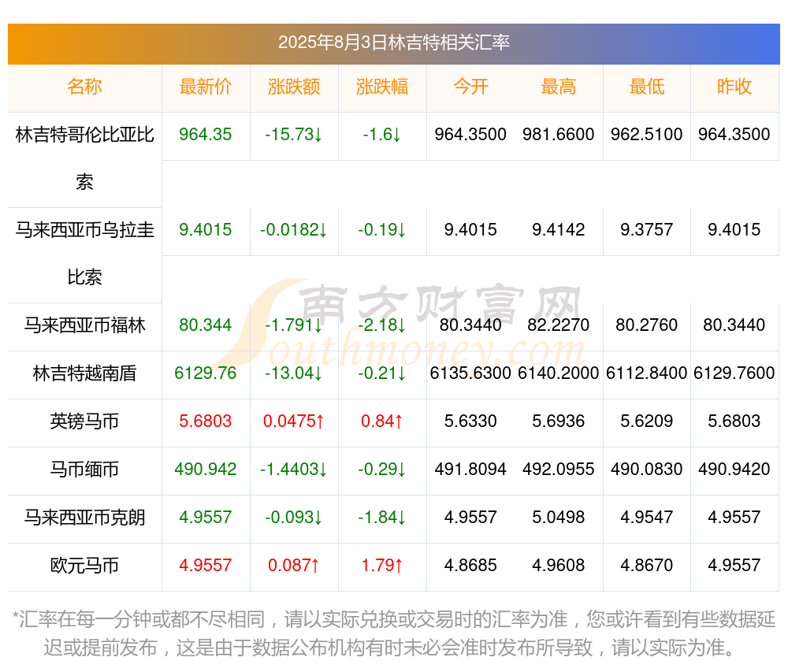Screen dimensions: 788x672
Task: Click the change value -0.093↓
Action: tap(294, 518)
